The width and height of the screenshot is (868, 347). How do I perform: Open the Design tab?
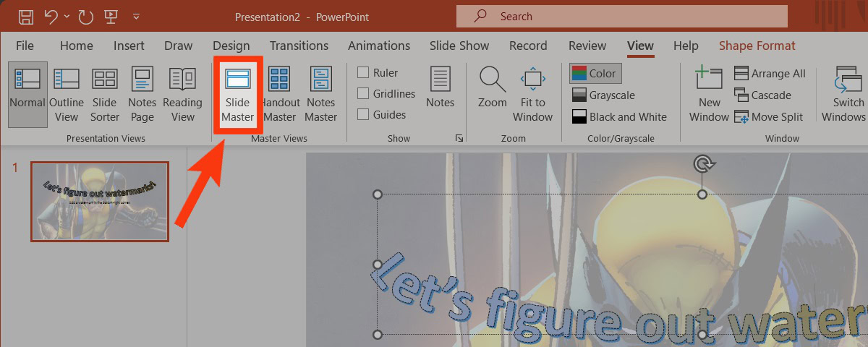coord(231,46)
